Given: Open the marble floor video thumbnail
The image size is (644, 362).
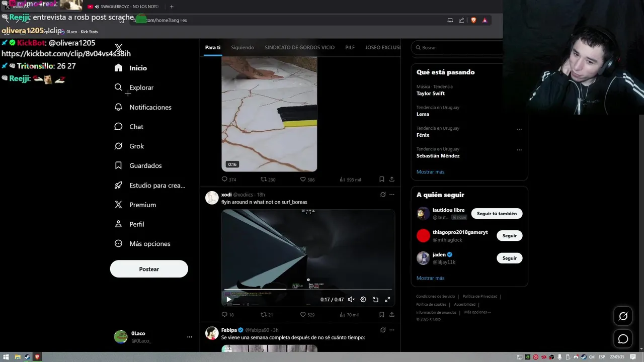Looking at the screenshot, I should (x=269, y=114).
